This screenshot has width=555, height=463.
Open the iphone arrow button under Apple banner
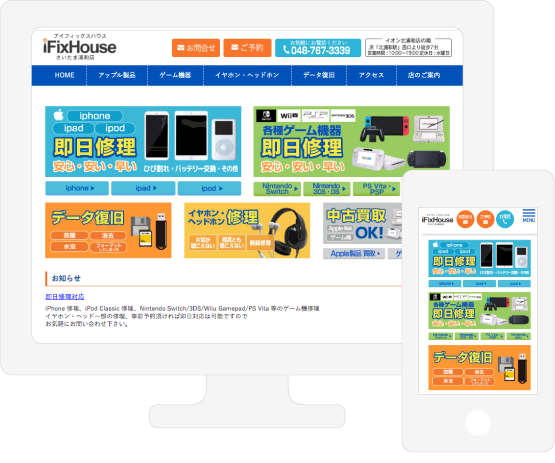click(77, 188)
